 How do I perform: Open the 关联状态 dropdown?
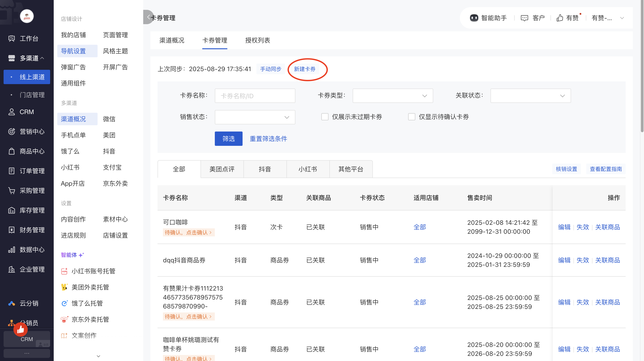click(530, 96)
